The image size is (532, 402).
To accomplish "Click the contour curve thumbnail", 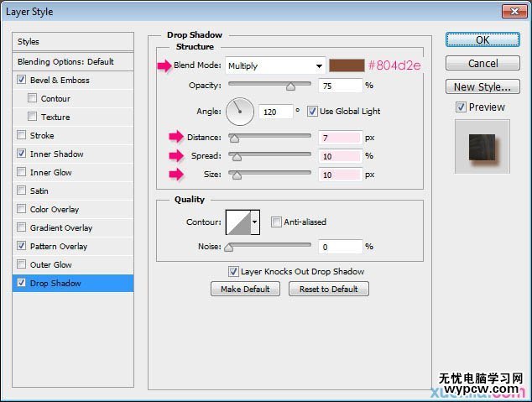I will click(x=238, y=222).
